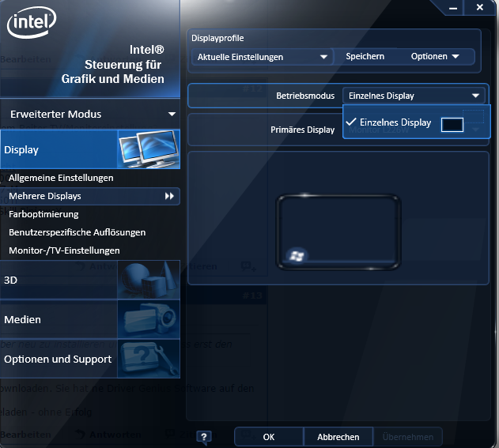Select Benutzerspezifische Auflösungen submenu item
The image size is (499, 448).
point(77,232)
